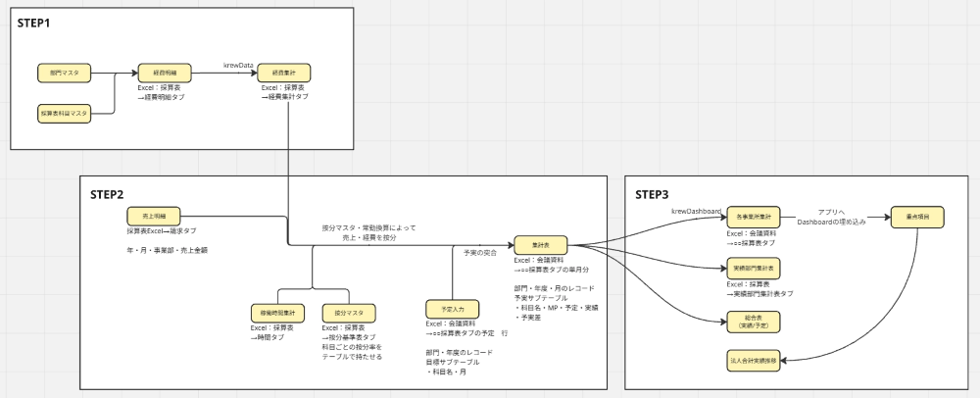Click the 経費集計 node in STEP1
The height and width of the screenshot is (398, 980).
click(x=284, y=74)
